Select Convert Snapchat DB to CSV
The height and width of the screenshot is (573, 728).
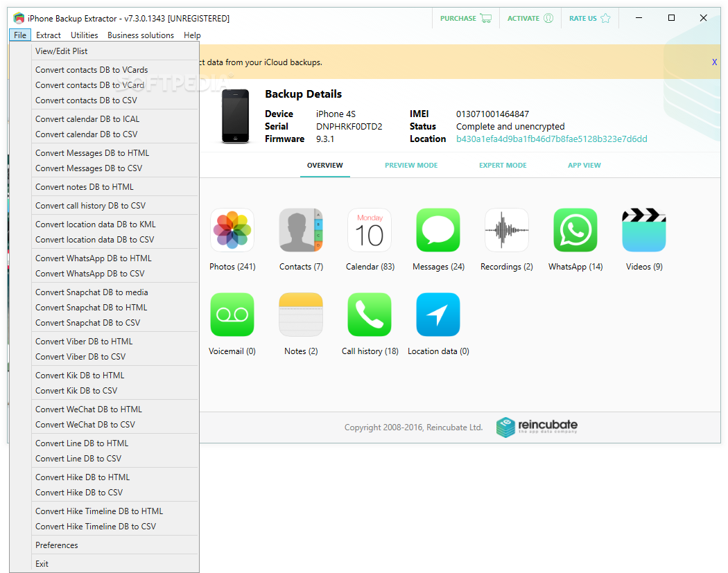tap(115, 322)
